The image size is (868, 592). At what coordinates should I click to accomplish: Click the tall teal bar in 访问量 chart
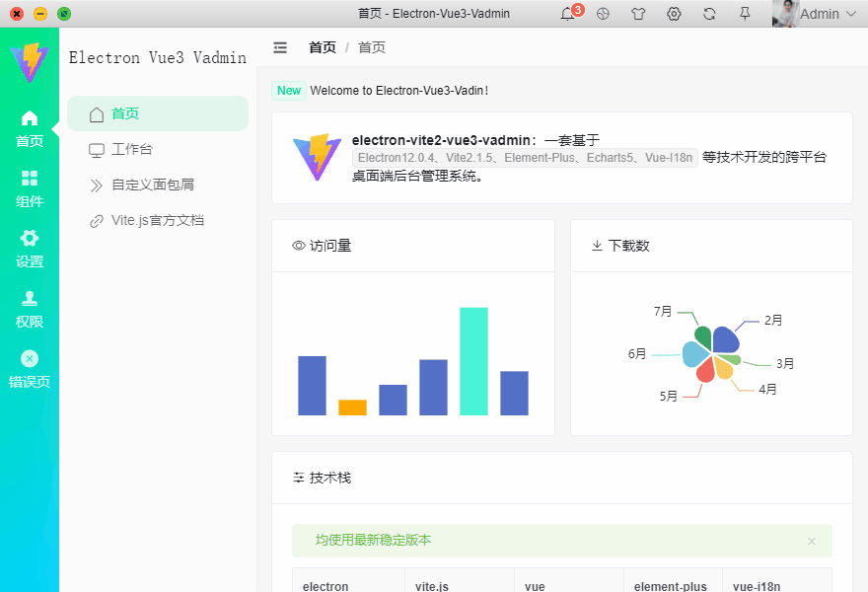[471, 360]
